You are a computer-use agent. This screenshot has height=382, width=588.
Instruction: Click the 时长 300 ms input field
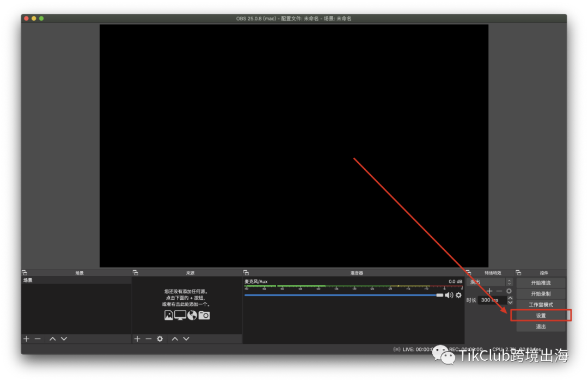(492, 300)
